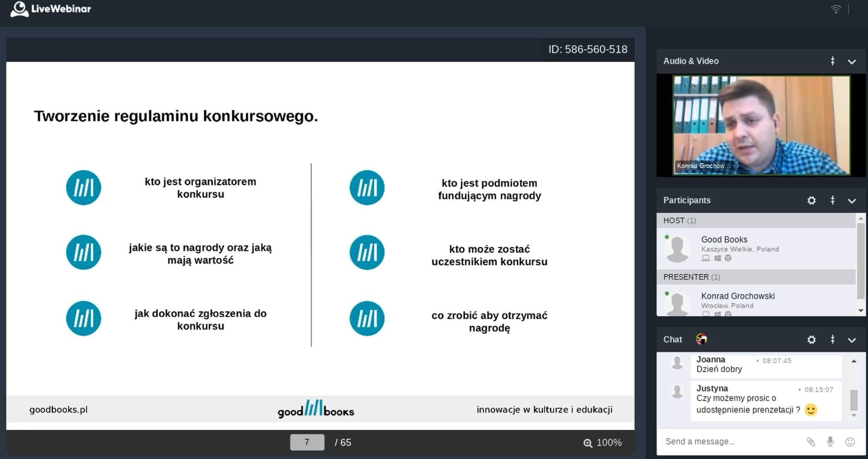Click the microphone icon in chat
The width and height of the screenshot is (868, 459).
click(x=830, y=442)
